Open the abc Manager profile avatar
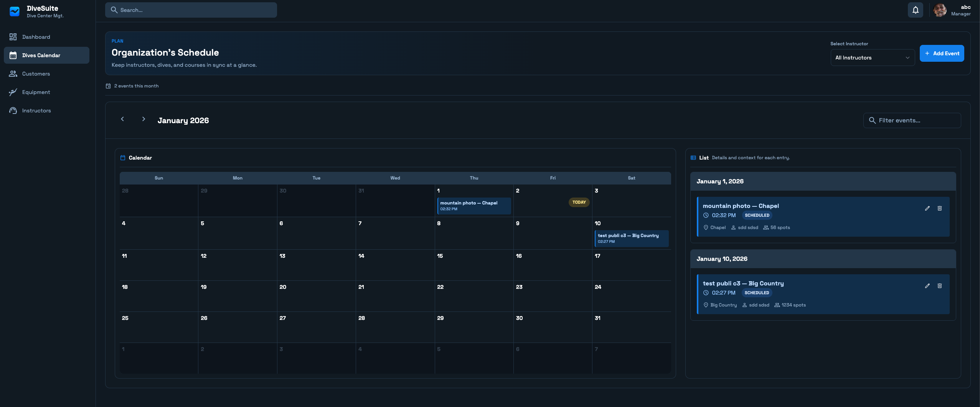 [x=940, y=10]
